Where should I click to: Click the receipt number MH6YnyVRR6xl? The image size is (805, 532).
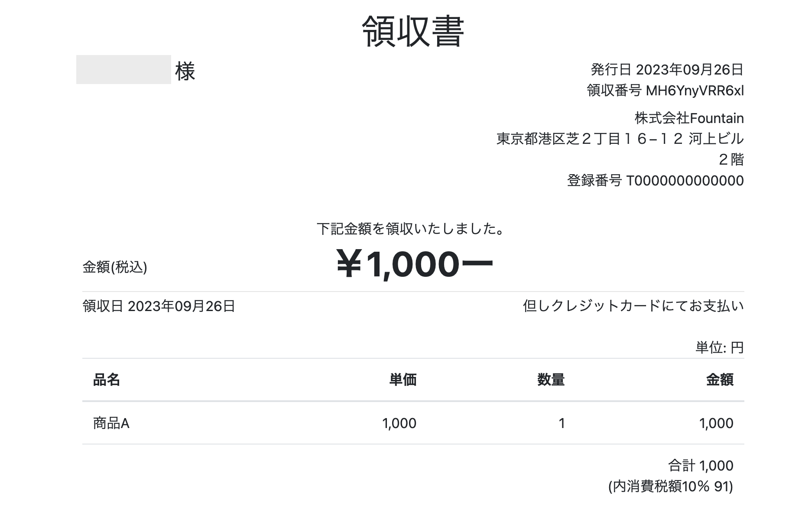pos(695,91)
